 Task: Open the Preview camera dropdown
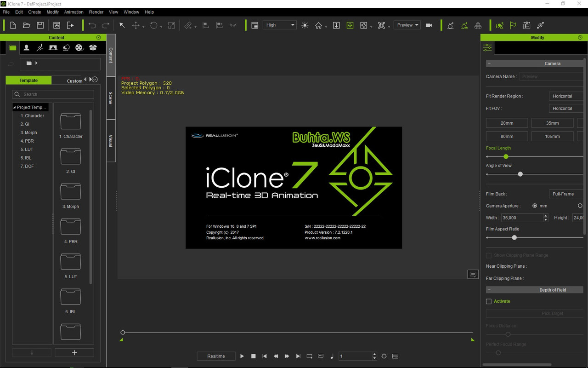click(407, 25)
